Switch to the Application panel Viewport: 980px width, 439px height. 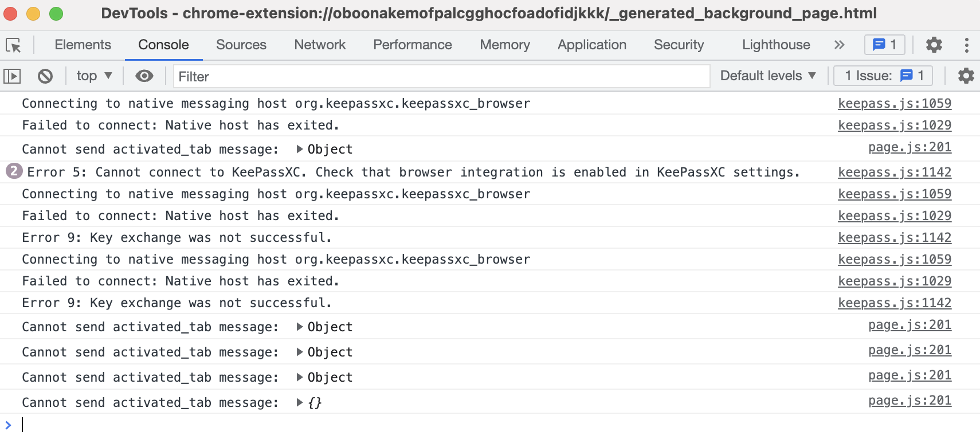591,45
